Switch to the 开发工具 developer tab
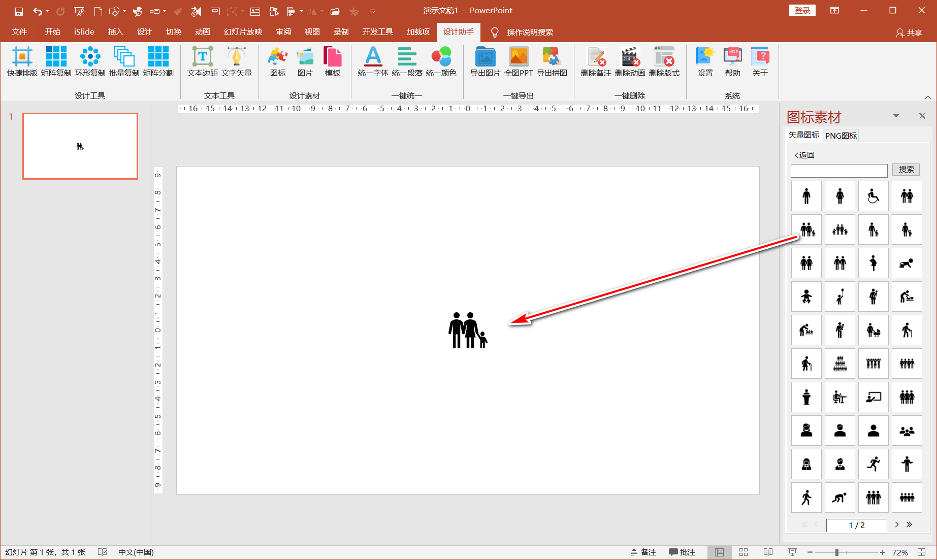The width and height of the screenshot is (937, 560). pos(377,31)
